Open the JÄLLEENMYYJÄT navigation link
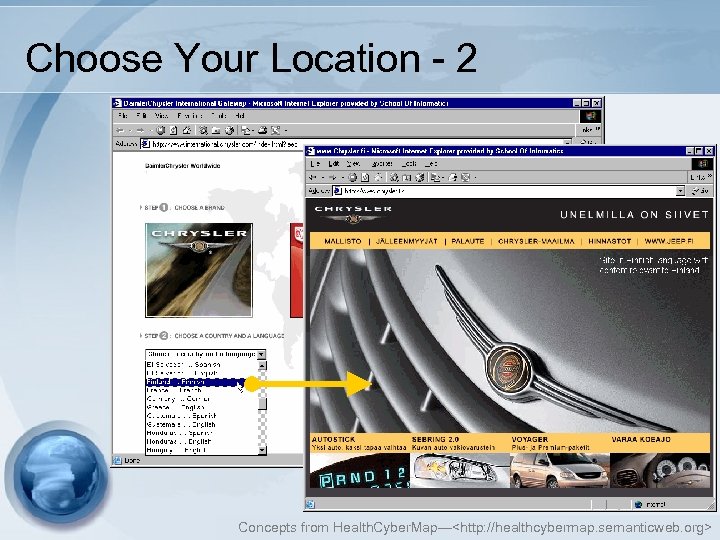 406,241
